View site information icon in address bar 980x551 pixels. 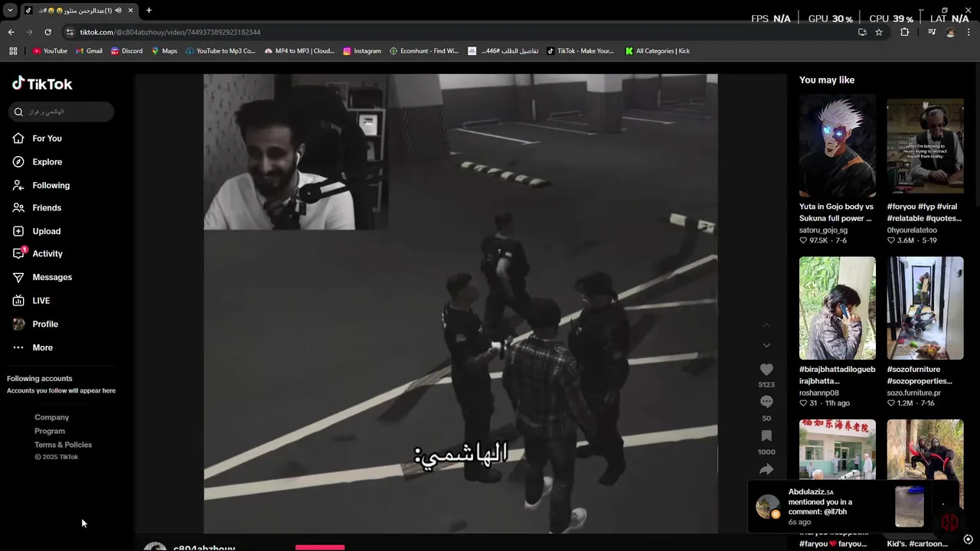tap(70, 32)
